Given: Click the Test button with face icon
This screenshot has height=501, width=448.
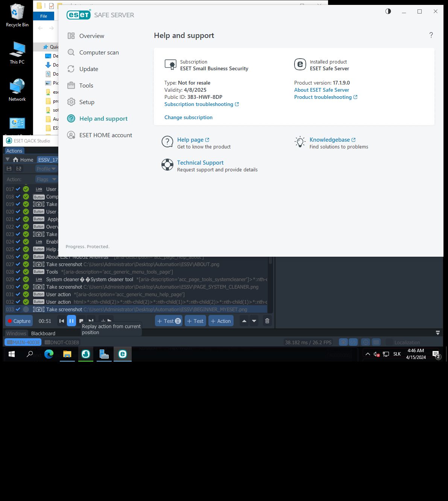Looking at the screenshot, I should (x=169, y=321).
